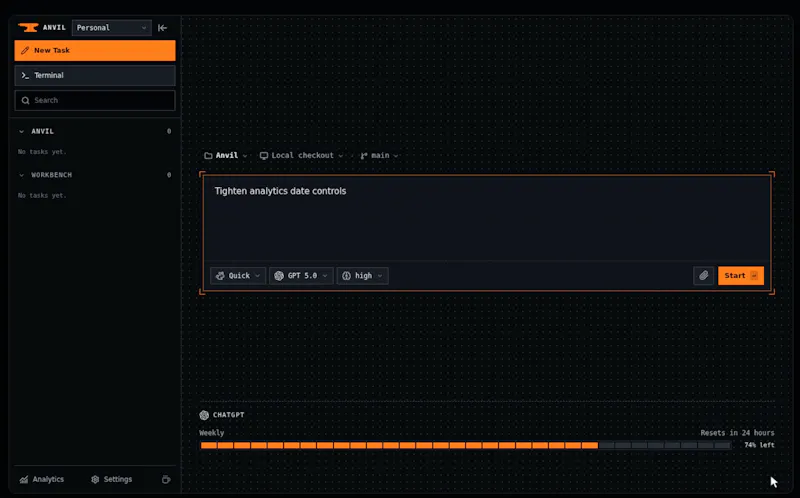The image size is (800, 498).
Task: Click the task prompt text area
Action: tap(487, 218)
